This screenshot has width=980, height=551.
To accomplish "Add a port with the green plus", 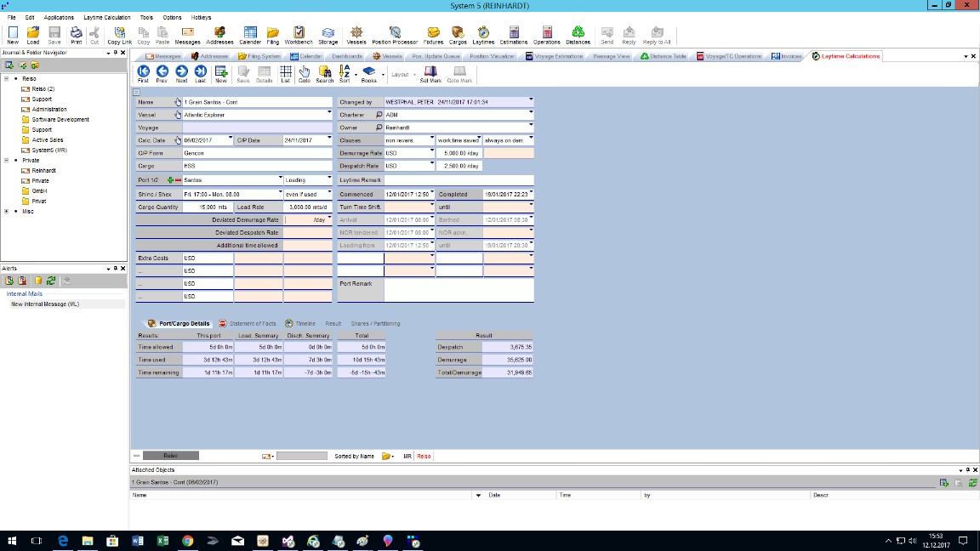I will [x=170, y=180].
